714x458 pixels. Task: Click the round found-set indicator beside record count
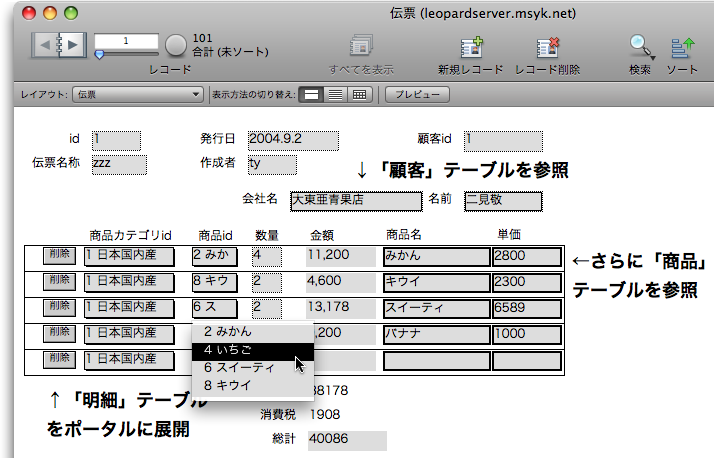[x=176, y=44]
